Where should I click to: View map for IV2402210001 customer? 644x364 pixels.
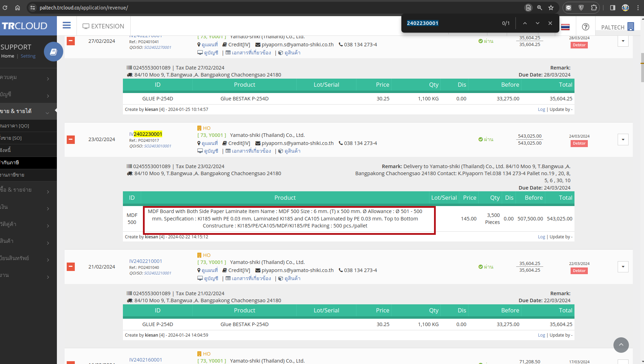208,270
